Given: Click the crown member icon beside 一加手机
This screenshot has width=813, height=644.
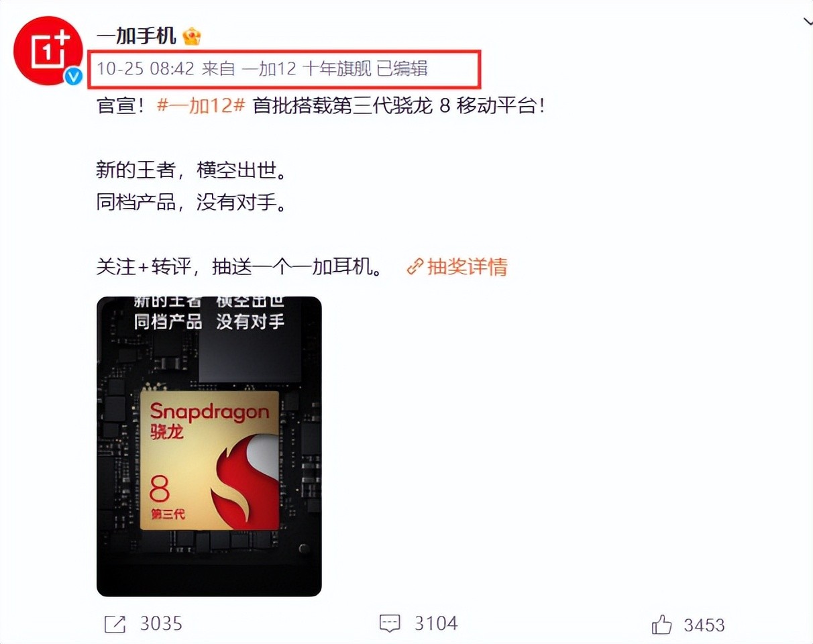Looking at the screenshot, I should [191, 36].
